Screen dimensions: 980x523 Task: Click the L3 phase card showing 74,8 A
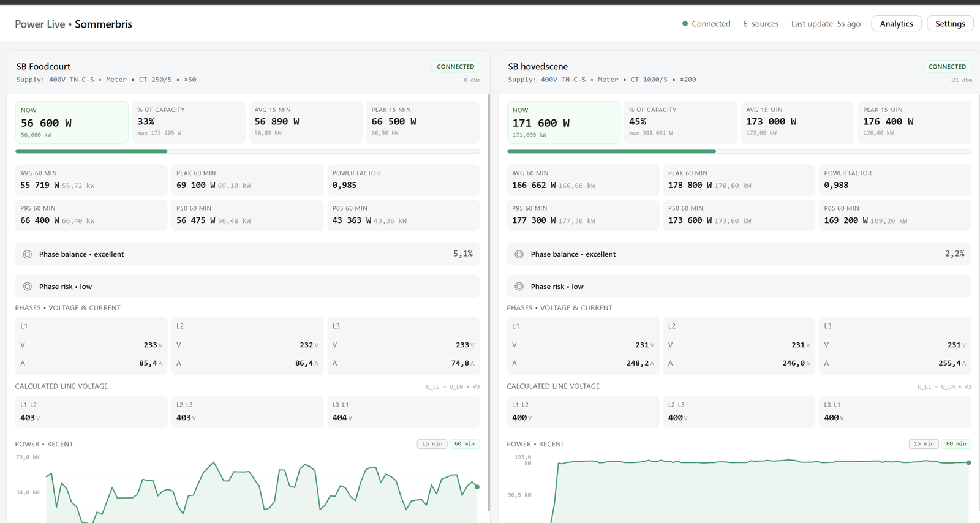pos(404,346)
